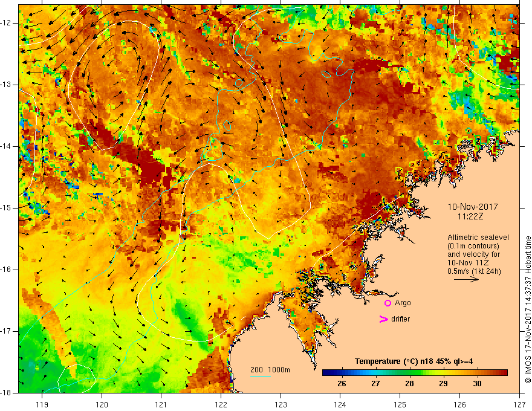This screenshot has height=411, width=532.
Task: Click latitude axis label -14
Action: 6,146
